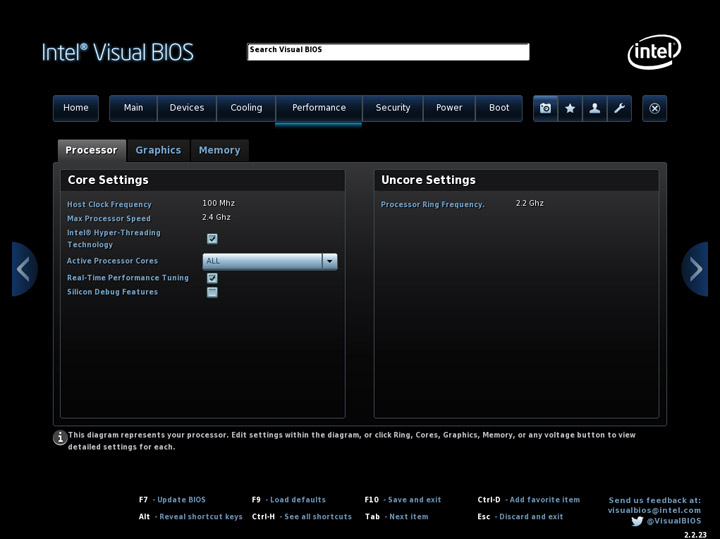The width and height of the screenshot is (720, 539).
Task: Click the exit X icon button
Action: tap(655, 108)
